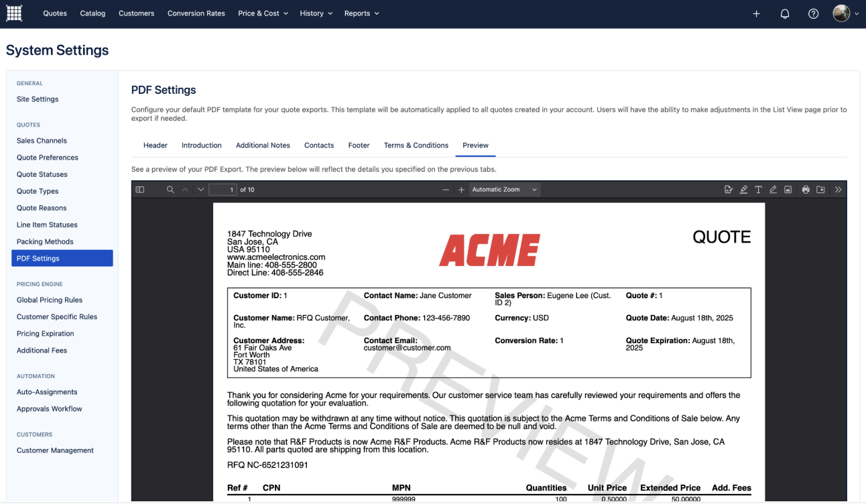Select the Preview tab

pyautogui.click(x=475, y=145)
